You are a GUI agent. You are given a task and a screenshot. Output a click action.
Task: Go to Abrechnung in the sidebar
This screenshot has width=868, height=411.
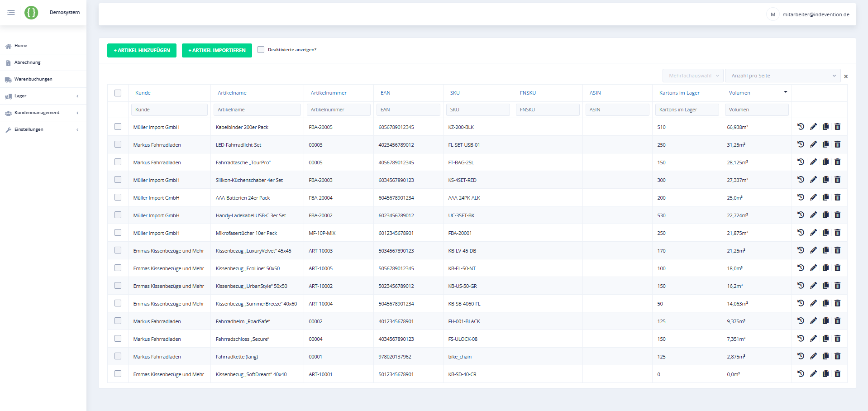(x=27, y=62)
